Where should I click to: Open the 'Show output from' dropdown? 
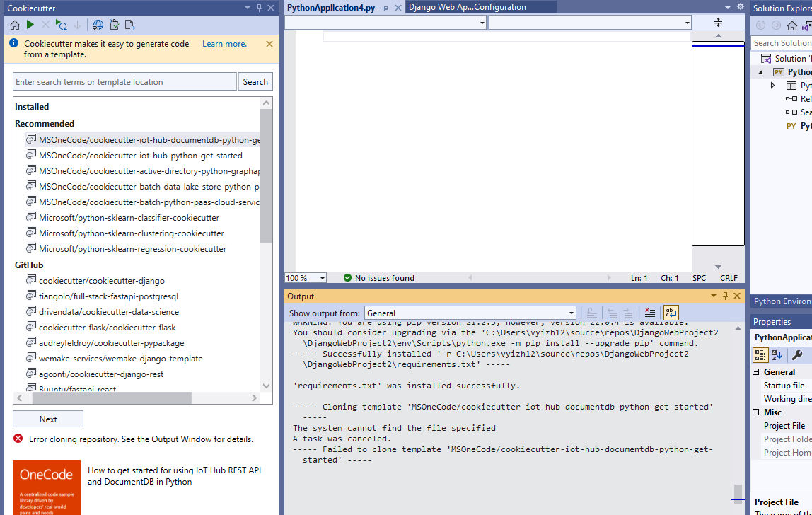[570, 312]
